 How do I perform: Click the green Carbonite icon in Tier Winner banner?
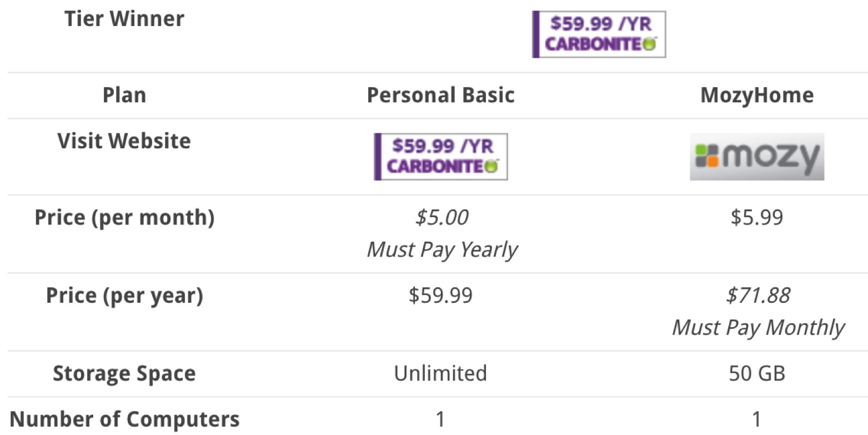point(649,44)
